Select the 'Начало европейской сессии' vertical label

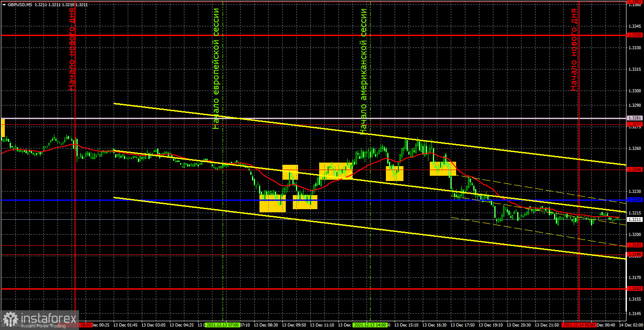[x=216, y=69]
